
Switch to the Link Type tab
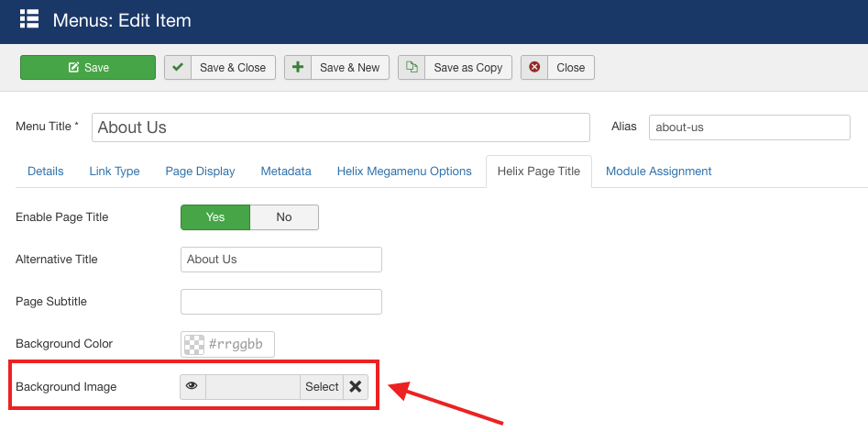pyautogui.click(x=115, y=172)
